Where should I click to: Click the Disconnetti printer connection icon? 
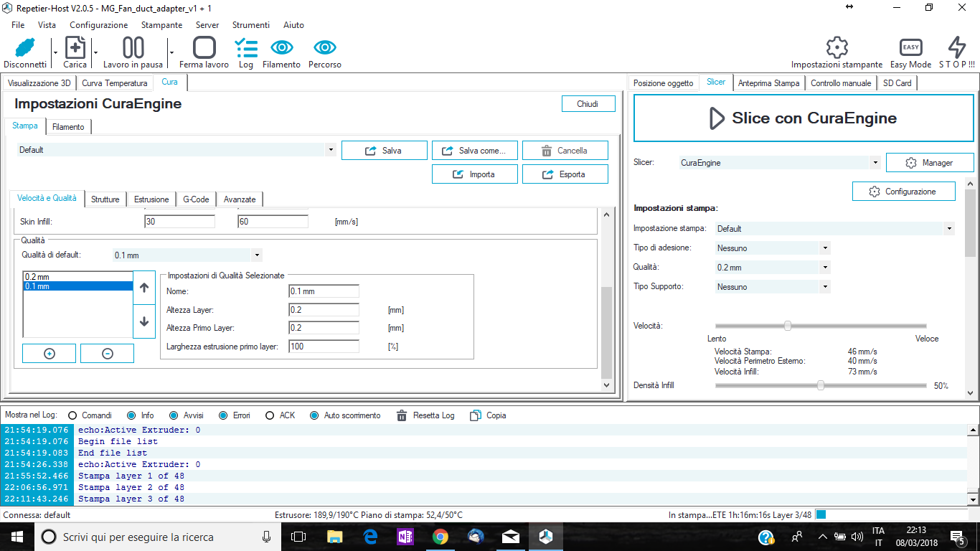tap(25, 49)
